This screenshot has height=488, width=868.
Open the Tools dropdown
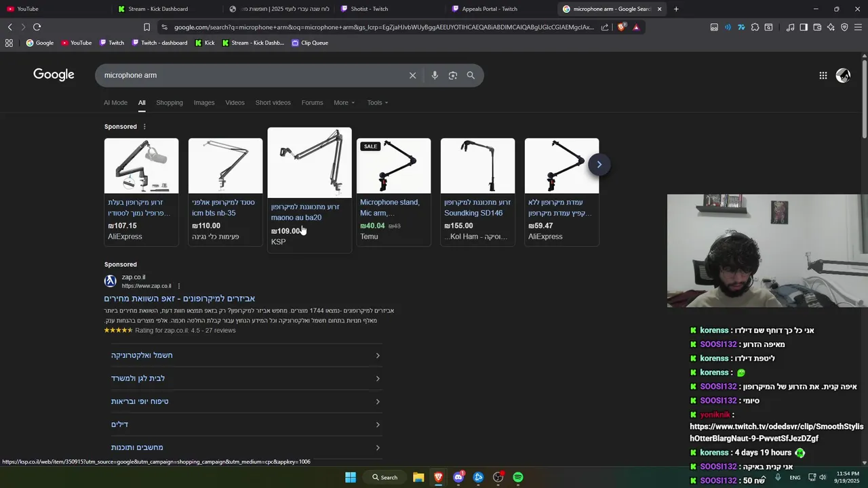[x=378, y=103]
